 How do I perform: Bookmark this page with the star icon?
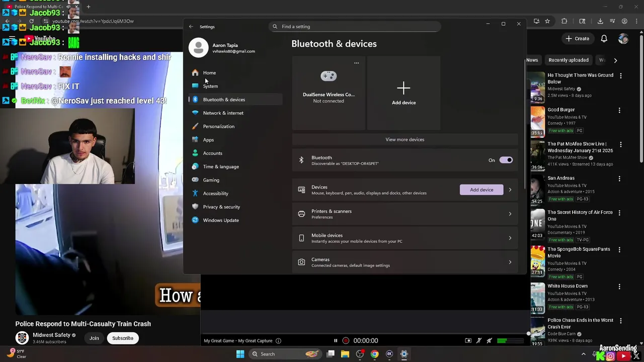pos(547,21)
